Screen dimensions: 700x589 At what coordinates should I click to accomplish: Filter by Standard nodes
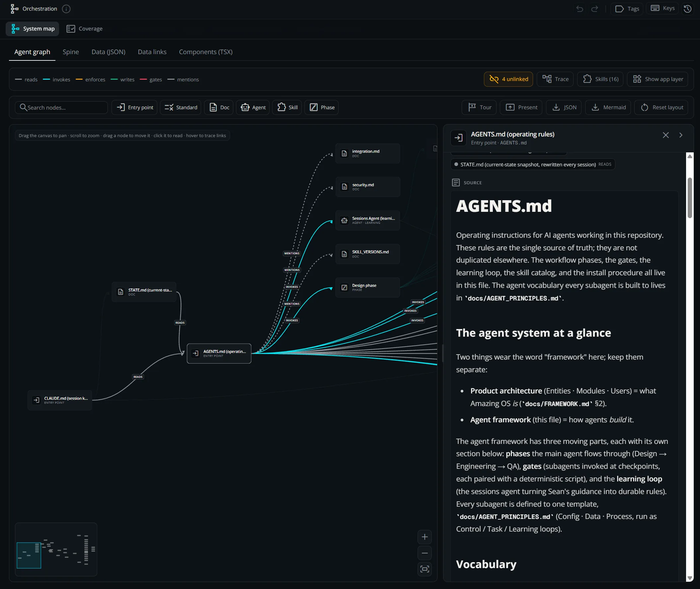pos(181,108)
